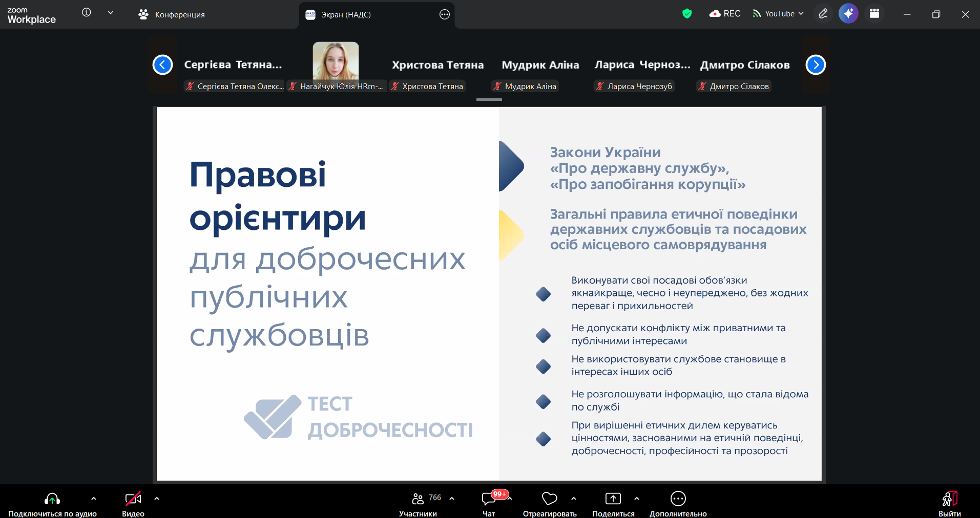Open the meeting info icon

tap(87, 12)
